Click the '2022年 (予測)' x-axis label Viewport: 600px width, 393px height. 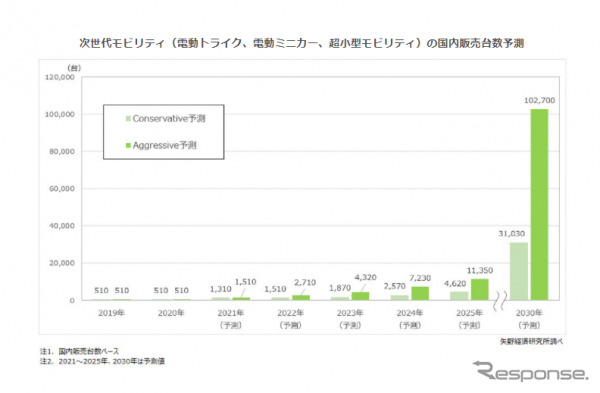pyautogui.click(x=290, y=319)
